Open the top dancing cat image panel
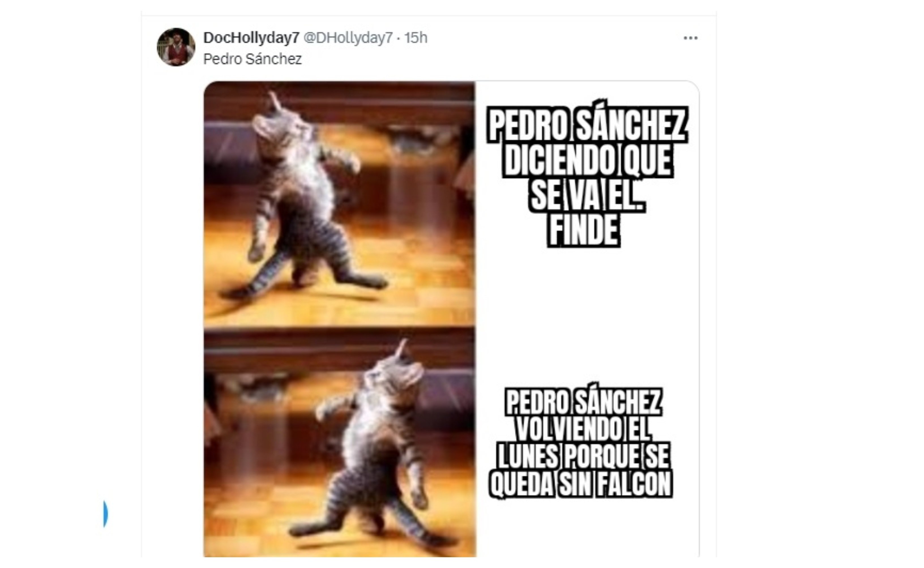 (340, 204)
